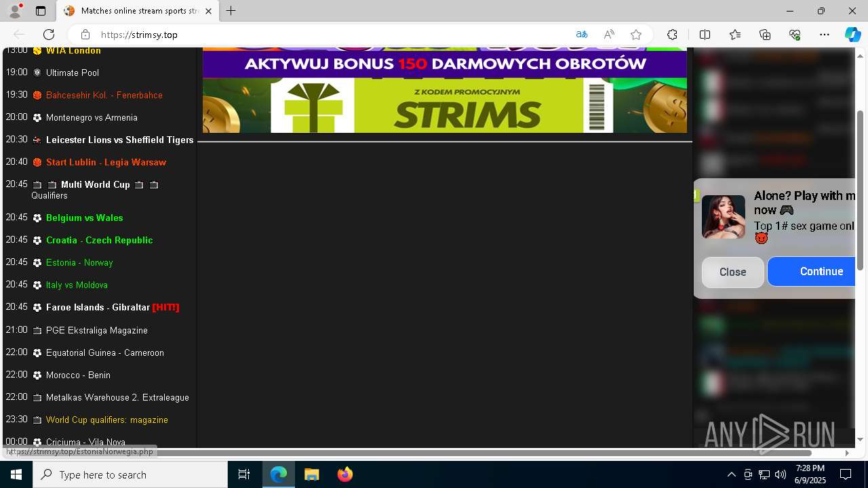Open Start Lublin - Legia Warsaw link

point(106,162)
